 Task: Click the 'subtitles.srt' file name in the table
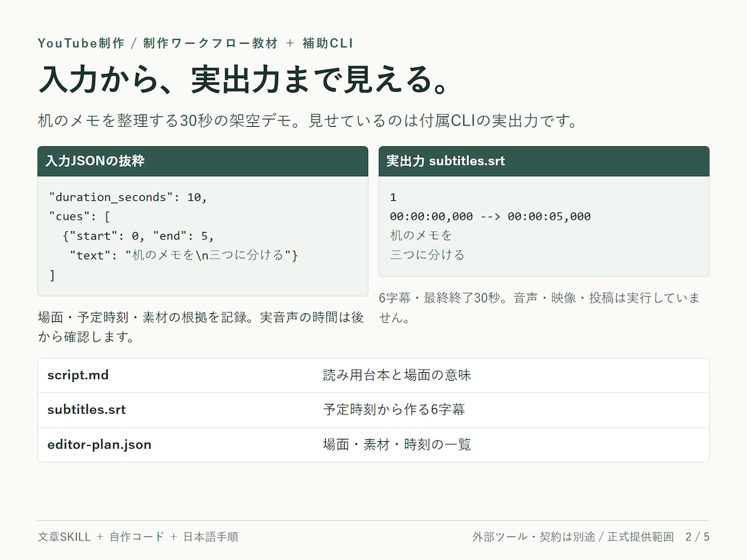(86, 409)
